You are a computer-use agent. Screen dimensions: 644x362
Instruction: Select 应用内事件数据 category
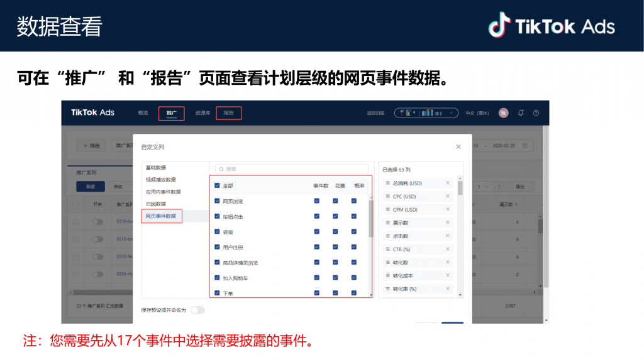pos(163,192)
